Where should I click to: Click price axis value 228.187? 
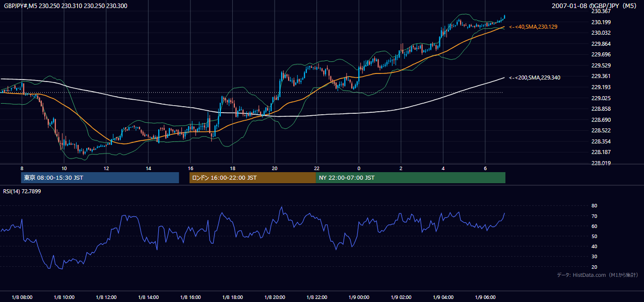601,152
